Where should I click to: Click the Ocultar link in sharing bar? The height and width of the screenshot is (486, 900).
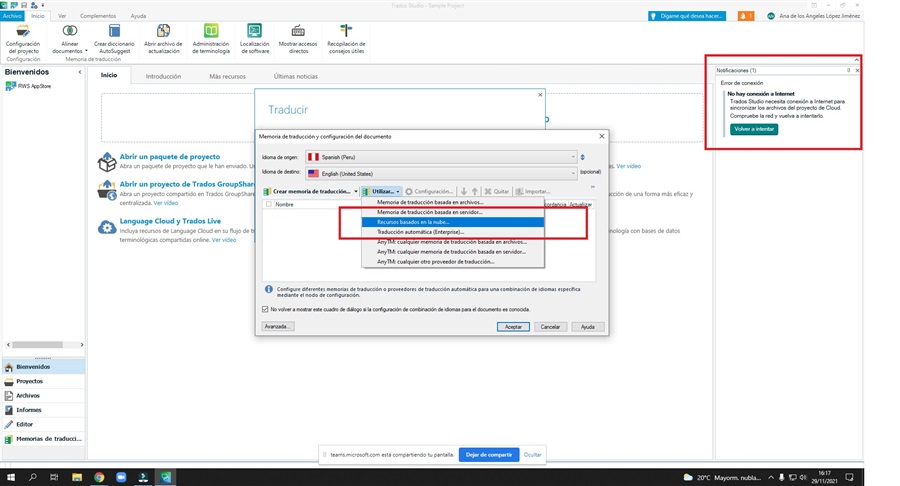(x=533, y=454)
